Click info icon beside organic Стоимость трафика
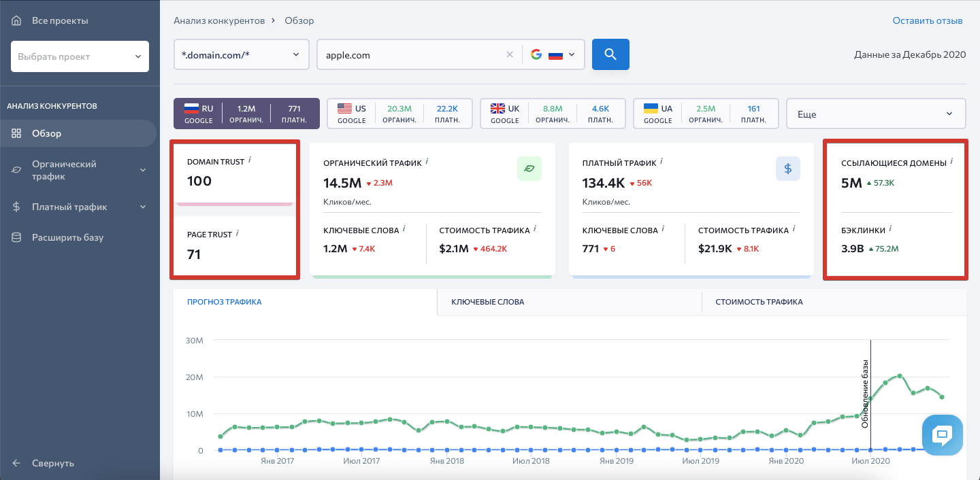Screen dimensions: 980x480 coord(535,229)
